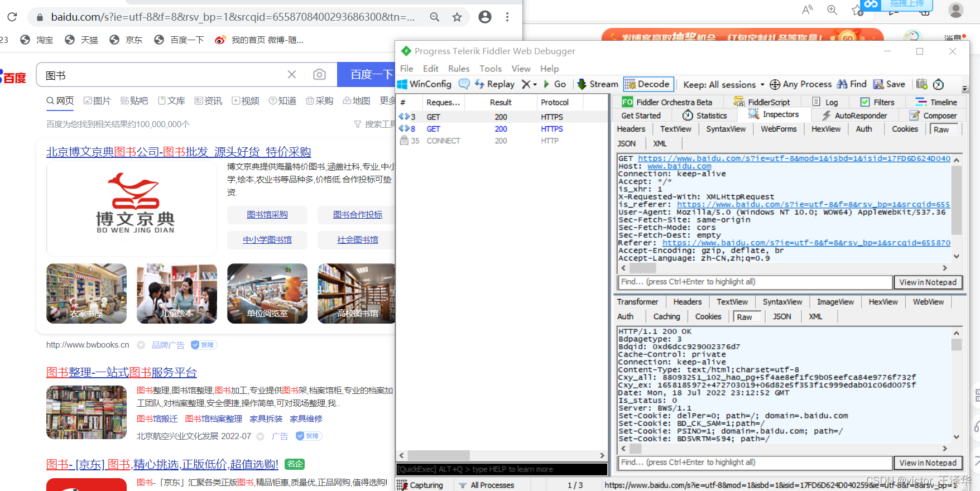
Task: Open the Help menu in Fiddler
Action: tap(549, 69)
